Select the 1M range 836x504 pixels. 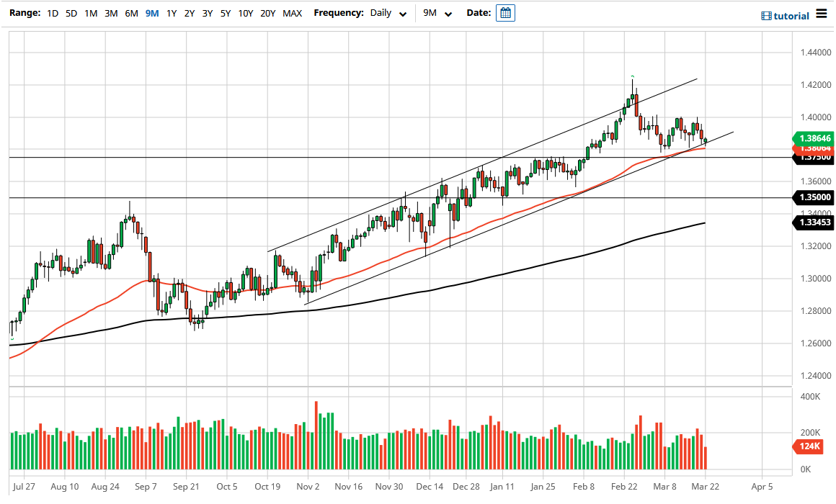(90, 13)
